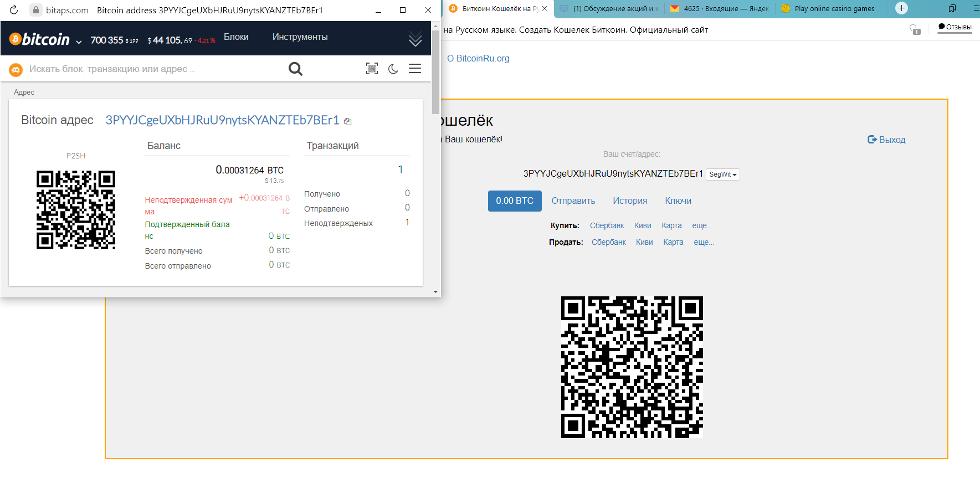980x478 pixels.
Task: Click Киви in the Продать row
Action: 644,242
